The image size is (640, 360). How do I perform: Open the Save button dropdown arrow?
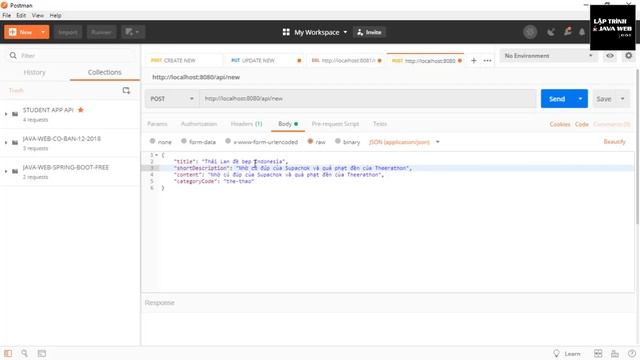tap(622, 99)
